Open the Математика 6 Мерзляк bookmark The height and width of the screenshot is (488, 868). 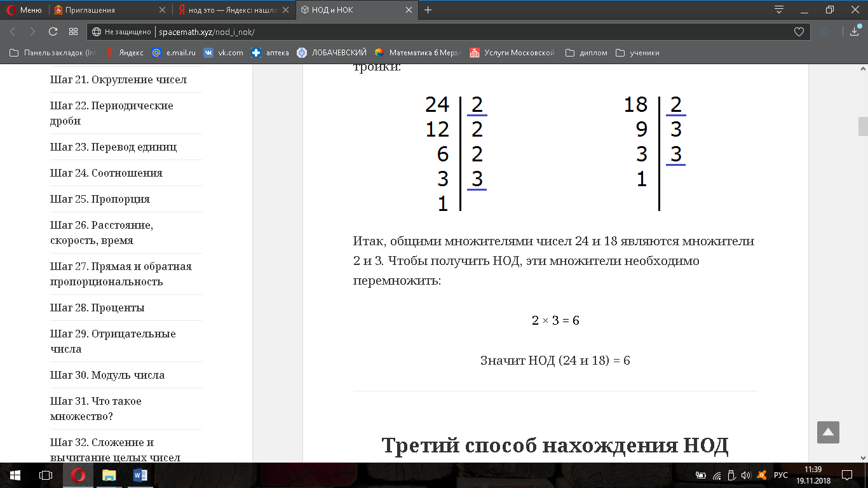[x=418, y=53]
